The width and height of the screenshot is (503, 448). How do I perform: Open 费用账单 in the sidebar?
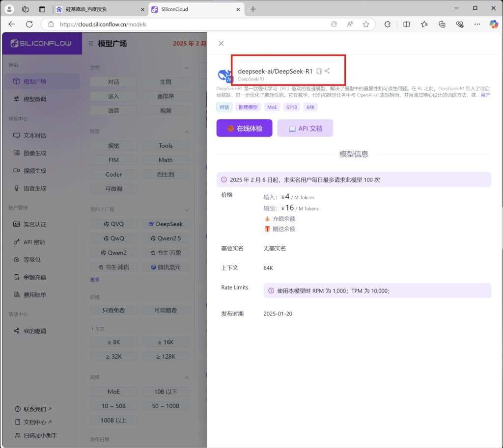click(x=42, y=295)
